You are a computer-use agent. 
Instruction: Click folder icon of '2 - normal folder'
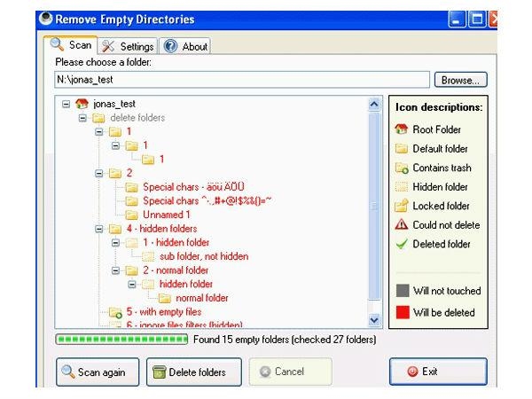pyautogui.click(x=131, y=270)
